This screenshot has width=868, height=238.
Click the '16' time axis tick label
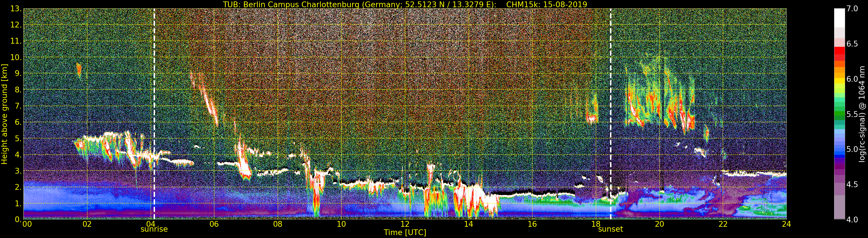pos(532,224)
